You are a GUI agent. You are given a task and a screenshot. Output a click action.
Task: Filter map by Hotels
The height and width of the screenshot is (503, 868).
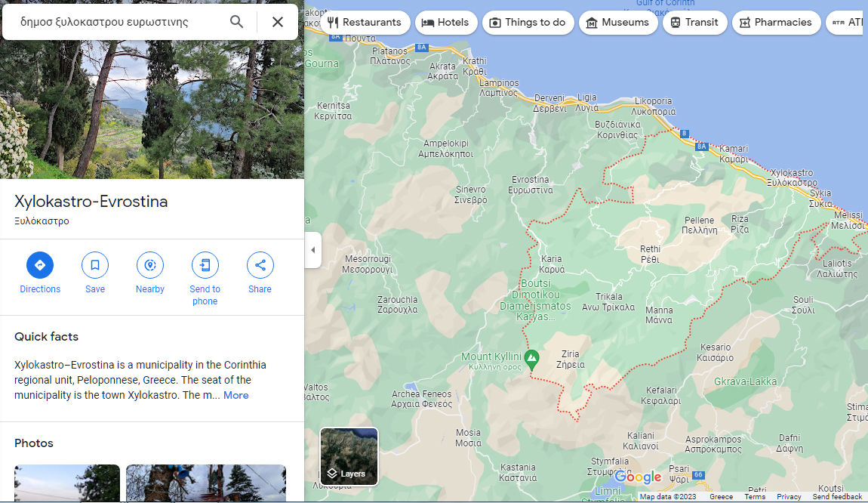pos(445,23)
